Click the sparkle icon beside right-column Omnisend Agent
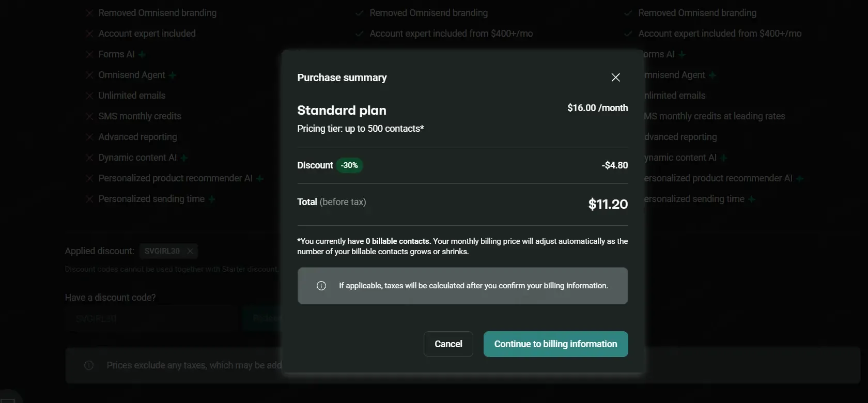868x403 pixels. click(x=712, y=75)
